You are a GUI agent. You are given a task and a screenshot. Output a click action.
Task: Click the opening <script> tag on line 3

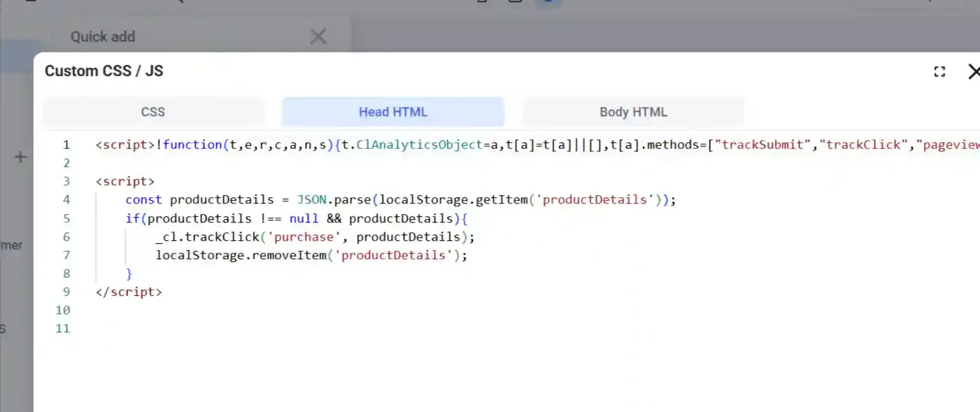coord(125,182)
